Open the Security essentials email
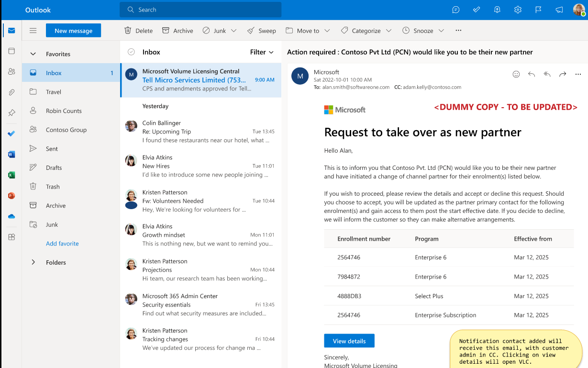The image size is (588, 368). [x=201, y=305]
